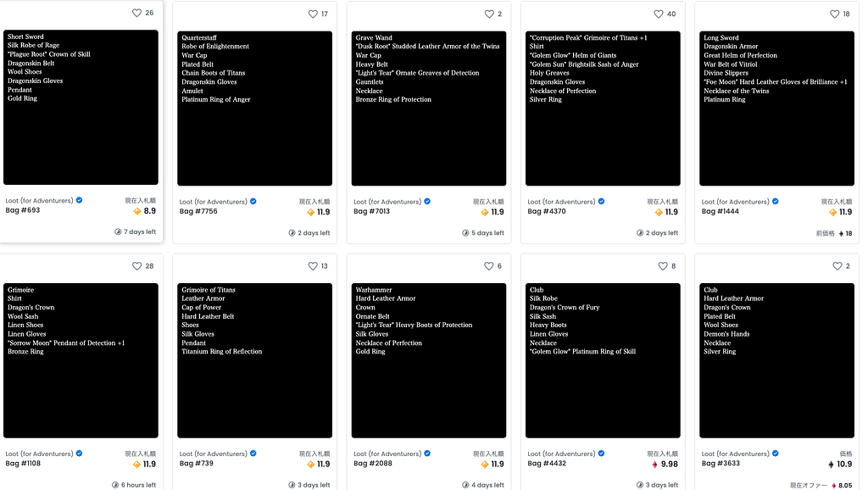868x490 pixels.
Task: Like Bag #693 using its heart icon
Action: [x=137, y=13]
